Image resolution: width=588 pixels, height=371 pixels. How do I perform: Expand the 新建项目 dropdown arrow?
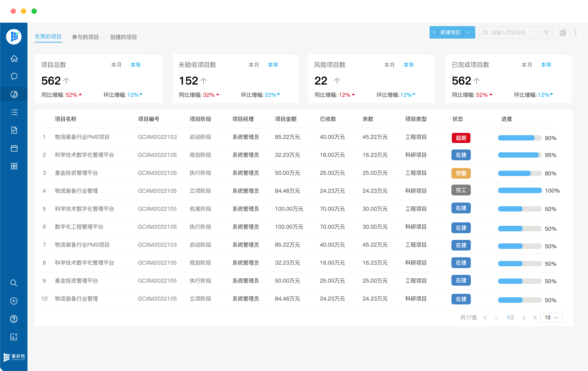pos(468,32)
